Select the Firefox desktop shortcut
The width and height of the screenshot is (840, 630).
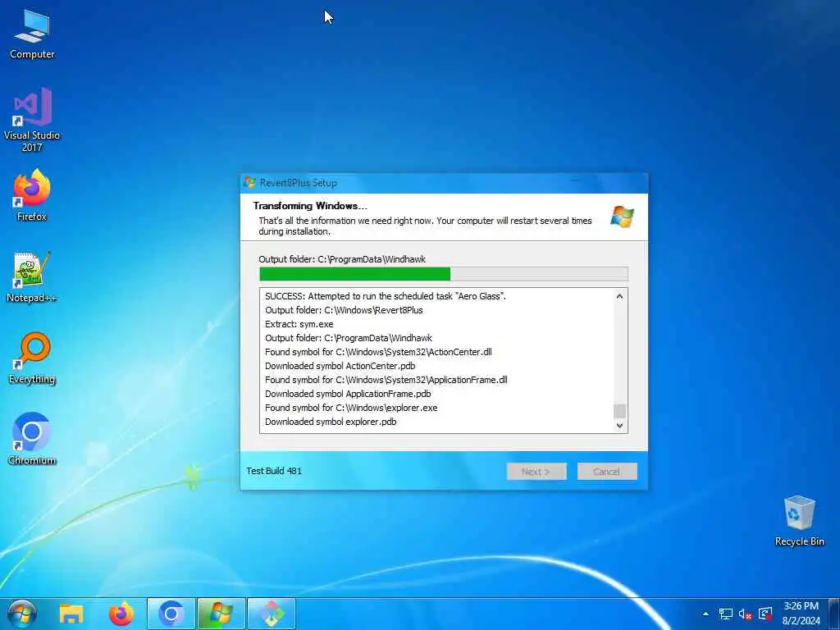[x=32, y=195]
